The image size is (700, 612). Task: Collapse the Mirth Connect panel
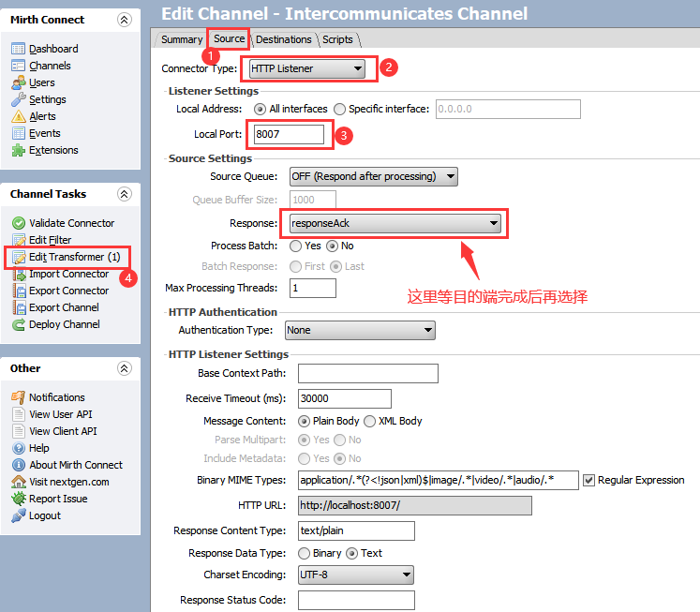pos(124,20)
